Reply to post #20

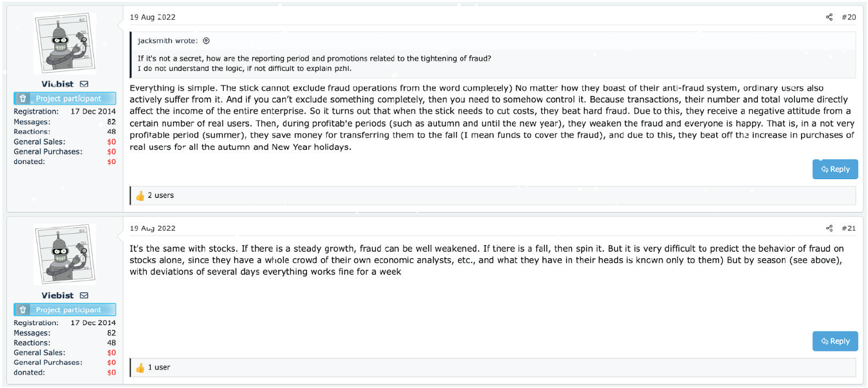pos(835,169)
